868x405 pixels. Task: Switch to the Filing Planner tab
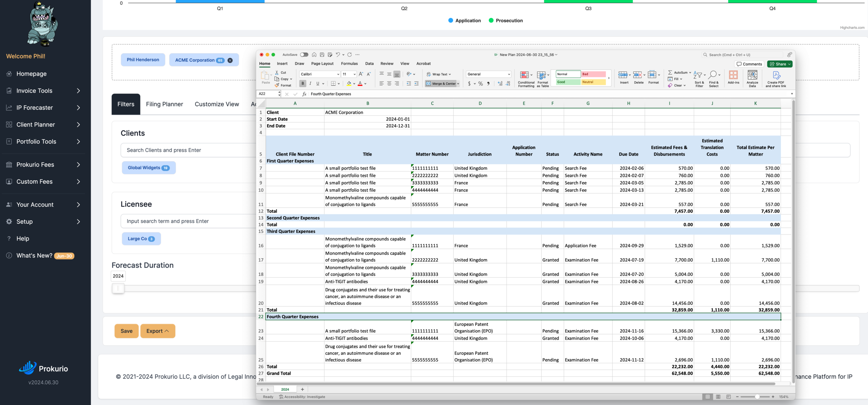164,104
